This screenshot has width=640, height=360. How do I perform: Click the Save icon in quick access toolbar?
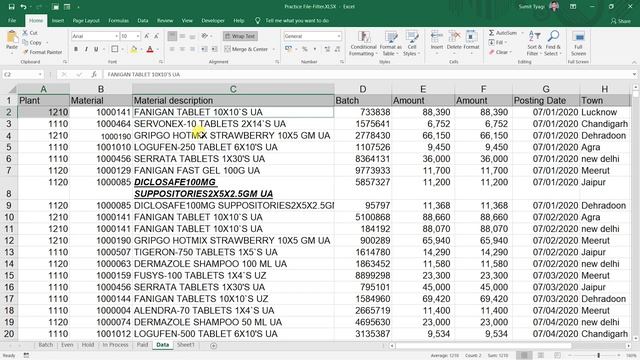11,7
